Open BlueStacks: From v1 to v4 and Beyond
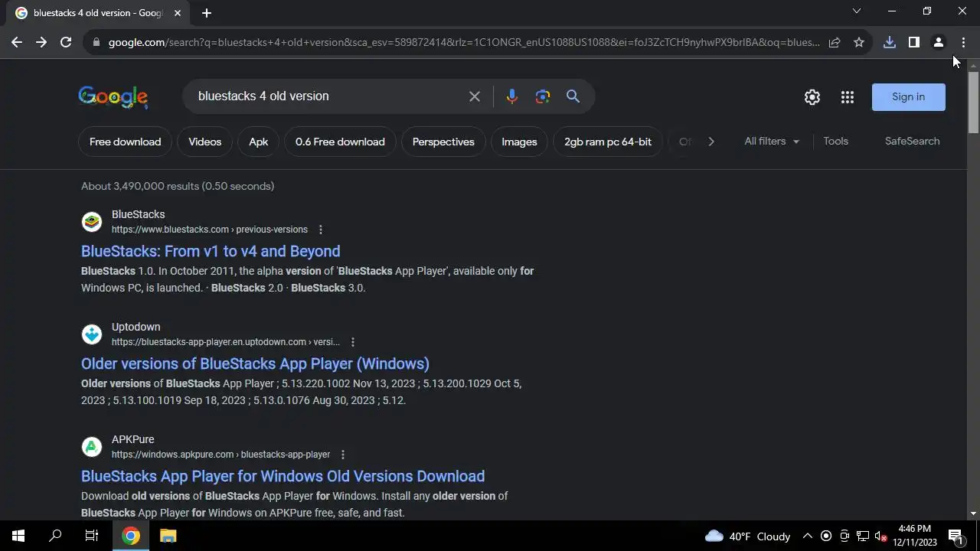980x551 pixels. tap(211, 251)
